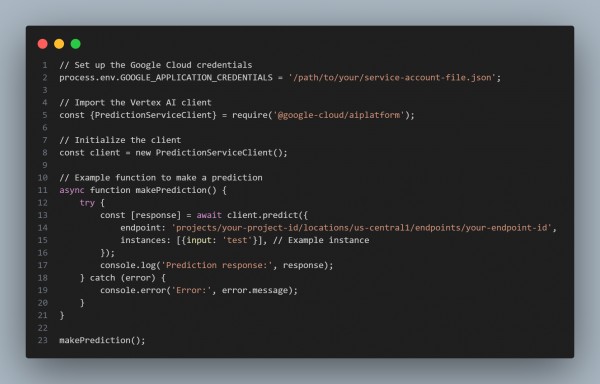Click the async keyword on line 11
The height and width of the screenshot is (384, 600).
72,190
